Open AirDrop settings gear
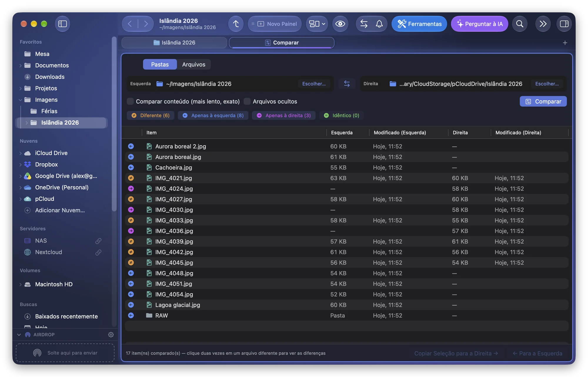 [111, 335]
